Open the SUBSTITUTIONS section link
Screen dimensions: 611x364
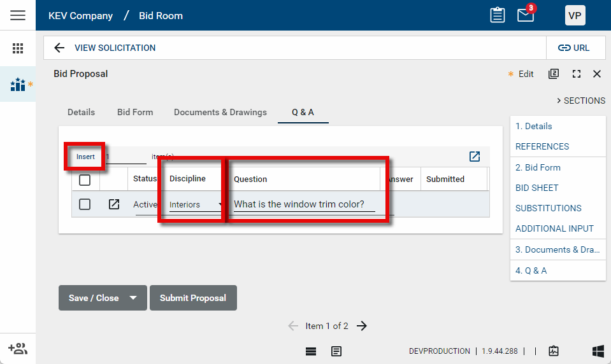pos(548,208)
